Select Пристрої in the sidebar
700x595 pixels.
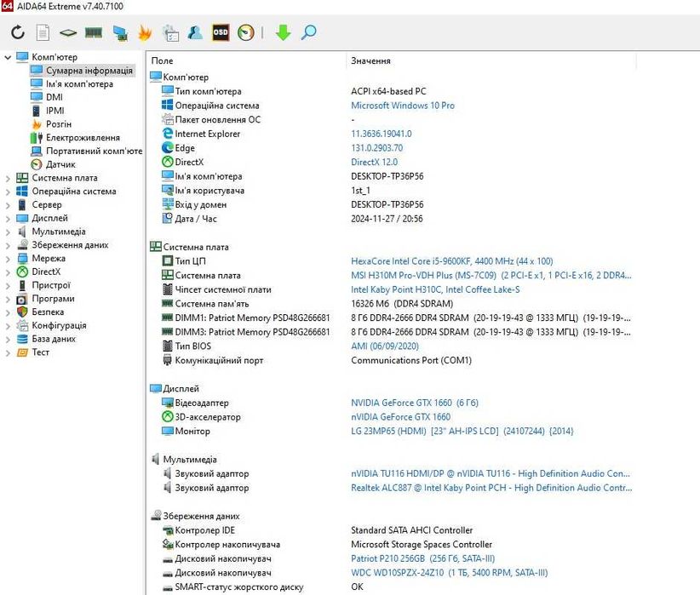51,285
